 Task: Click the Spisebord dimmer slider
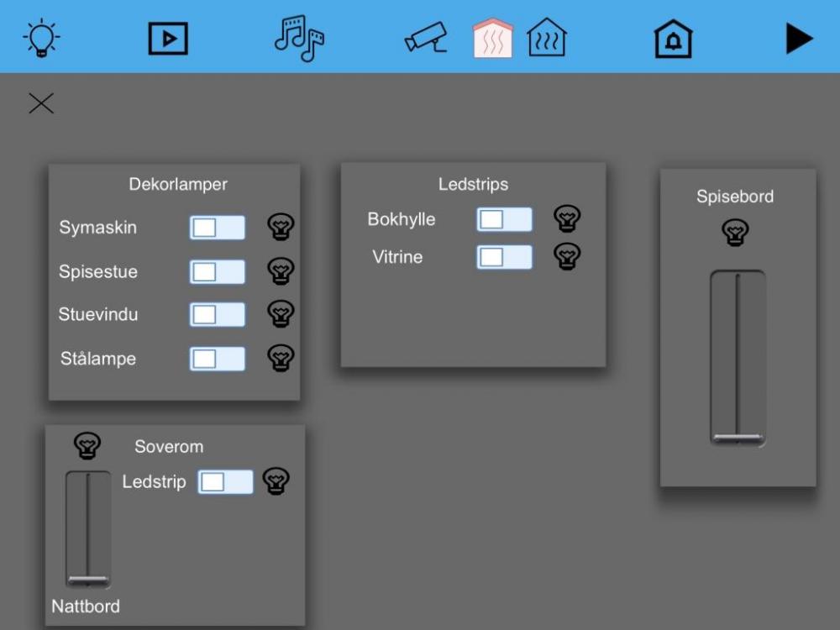[x=738, y=357]
